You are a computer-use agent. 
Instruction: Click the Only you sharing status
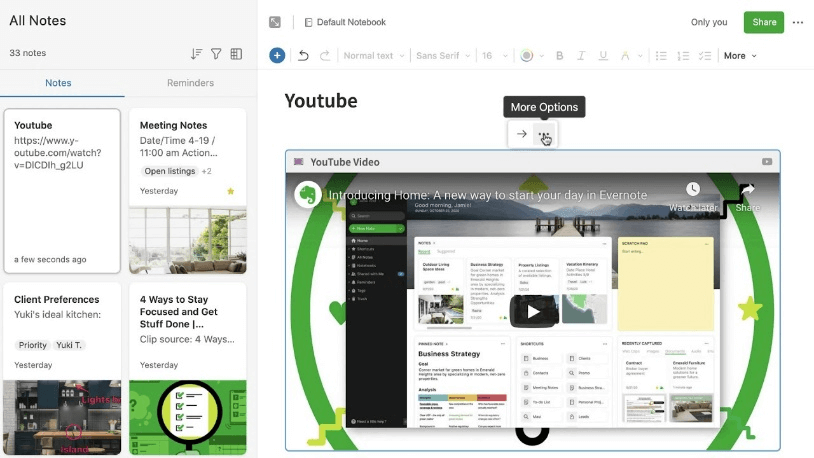click(x=709, y=22)
